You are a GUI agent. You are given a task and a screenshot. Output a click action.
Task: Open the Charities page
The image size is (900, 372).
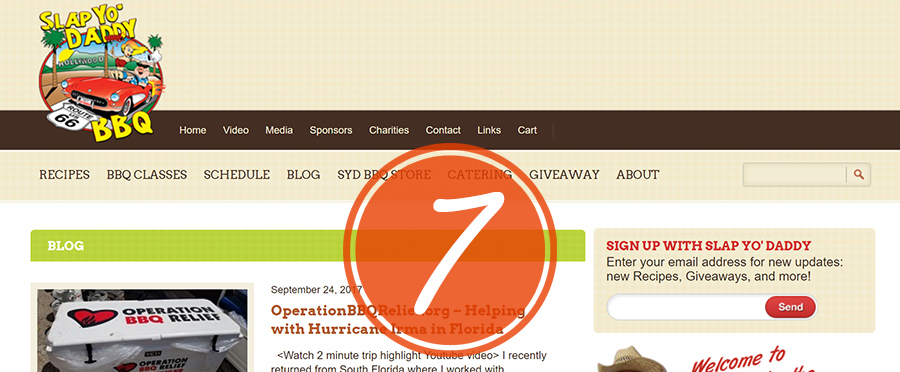(389, 130)
